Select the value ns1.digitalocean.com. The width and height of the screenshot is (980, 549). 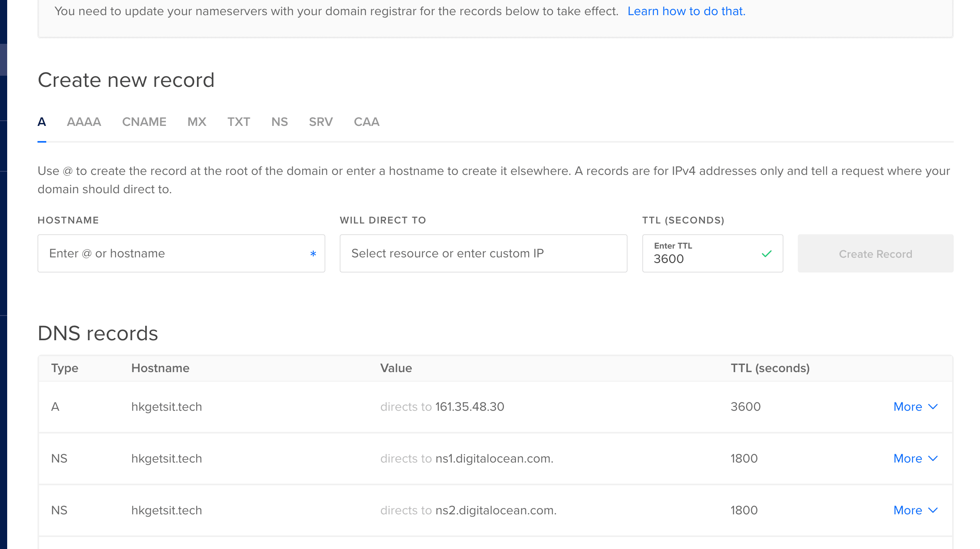pos(494,459)
